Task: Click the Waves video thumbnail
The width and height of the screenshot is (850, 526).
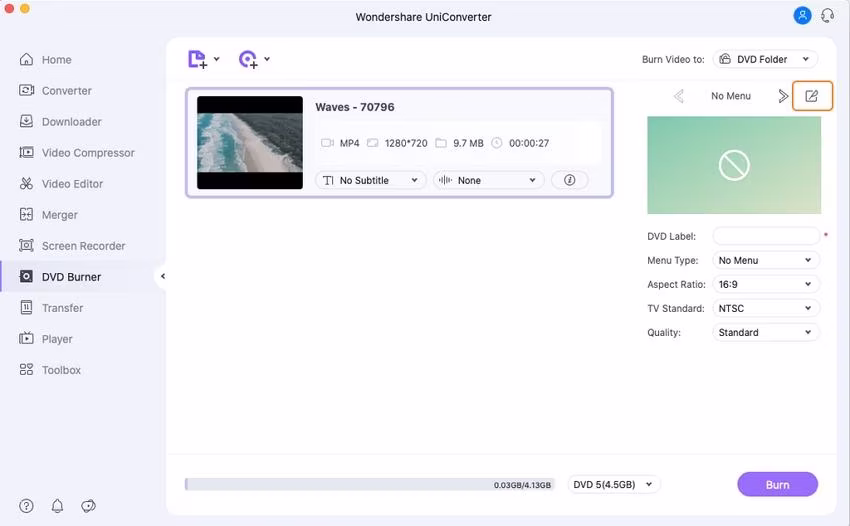Action: [x=250, y=143]
